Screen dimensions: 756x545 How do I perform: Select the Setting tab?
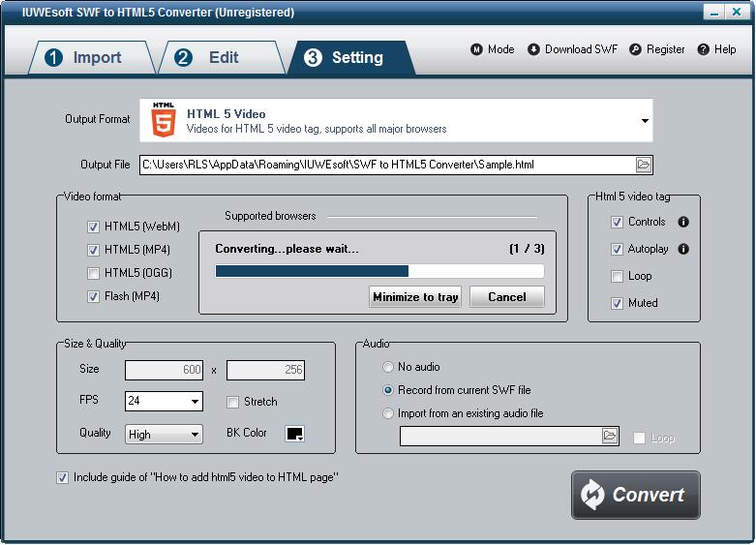(351, 57)
